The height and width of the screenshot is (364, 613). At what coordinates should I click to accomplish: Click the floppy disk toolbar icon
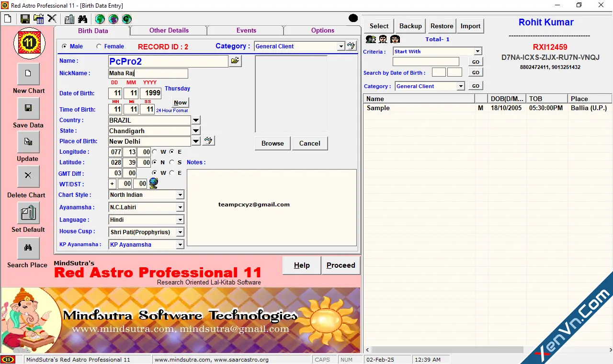[25, 19]
